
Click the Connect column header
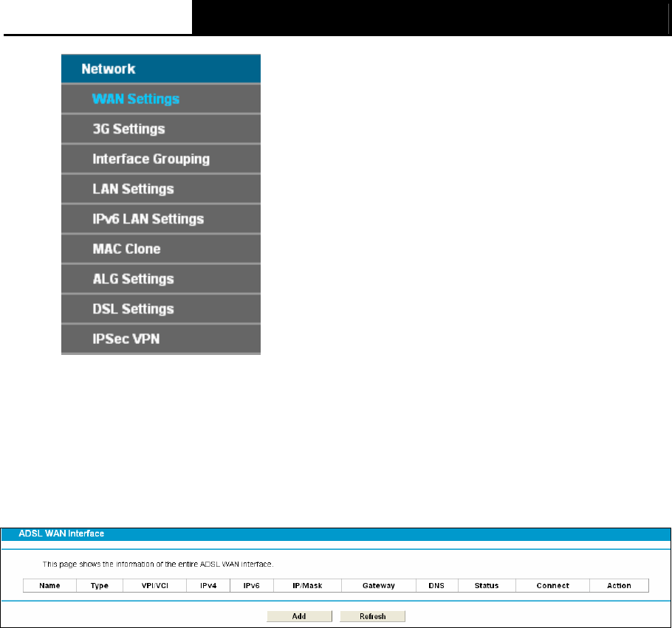(553, 586)
